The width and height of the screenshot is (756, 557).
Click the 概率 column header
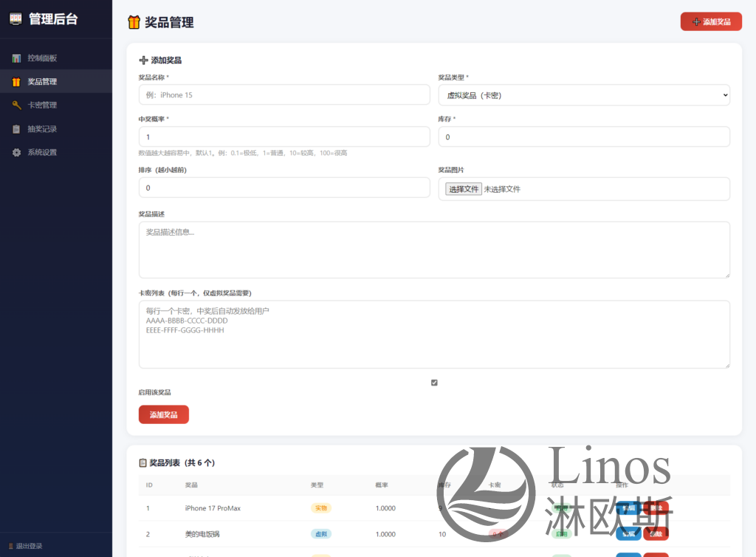[382, 485]
